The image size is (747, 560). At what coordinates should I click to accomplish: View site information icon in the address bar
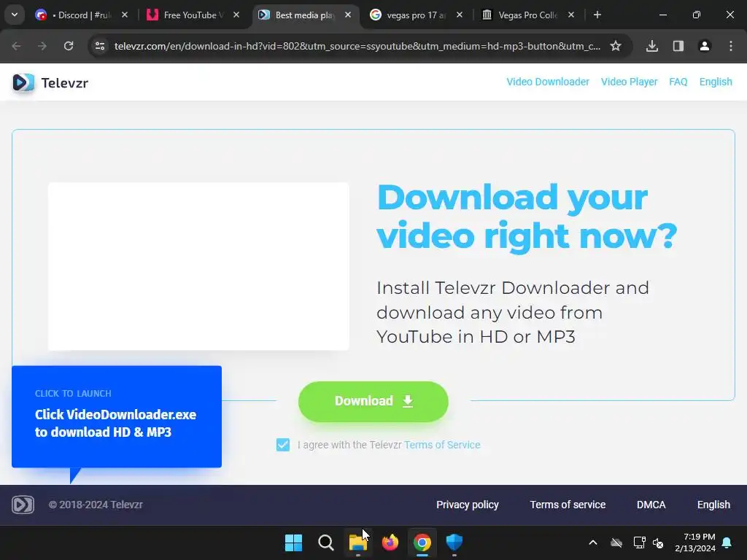pyautogui.click(x=100, y=46)
